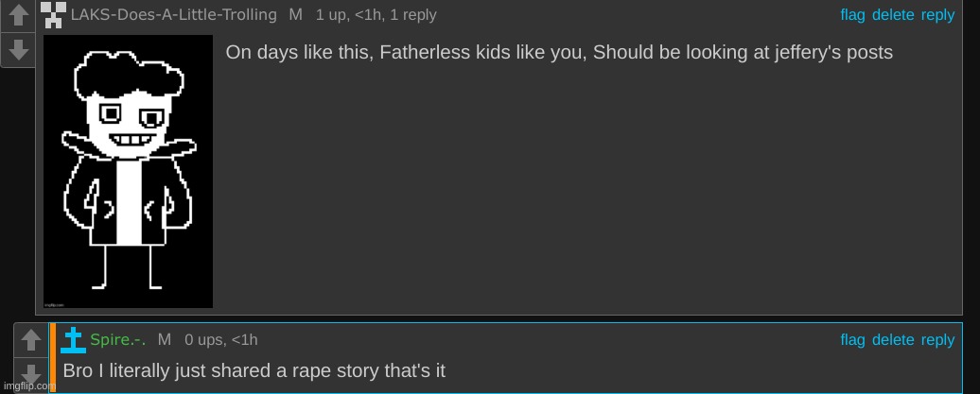Reply to Spire's comment
Image resolution: width=980 pixels, height=394 pixels.
pos(937,340)
